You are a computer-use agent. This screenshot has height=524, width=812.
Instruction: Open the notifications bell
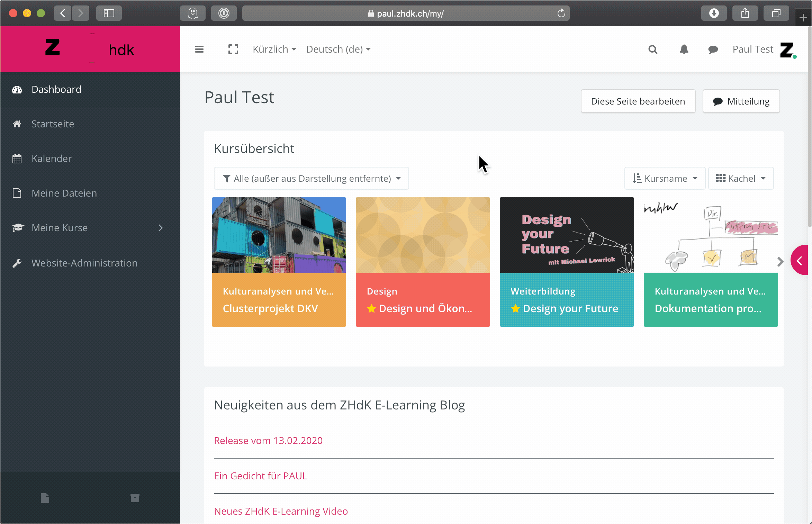coord(684,49)
